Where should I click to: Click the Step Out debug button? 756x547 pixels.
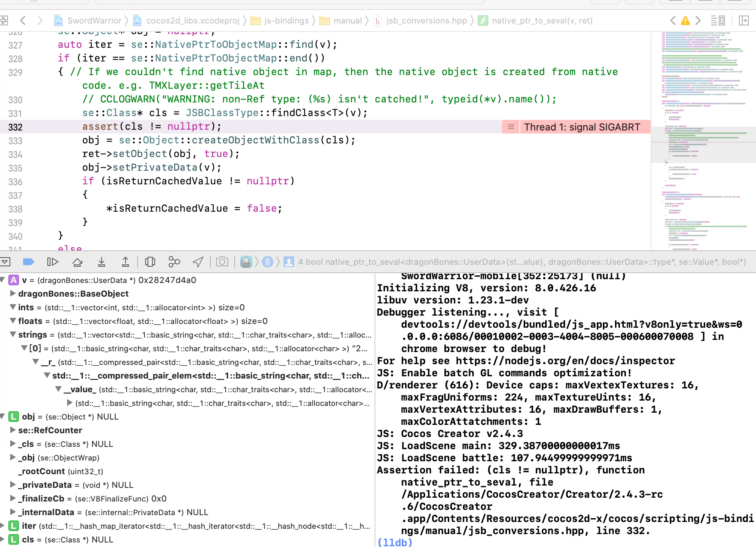125,262
